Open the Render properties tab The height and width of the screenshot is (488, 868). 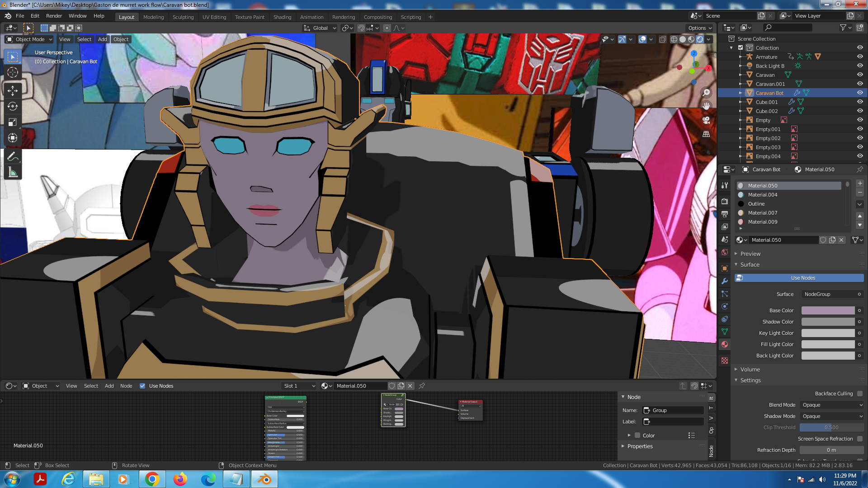pos(725,202)
